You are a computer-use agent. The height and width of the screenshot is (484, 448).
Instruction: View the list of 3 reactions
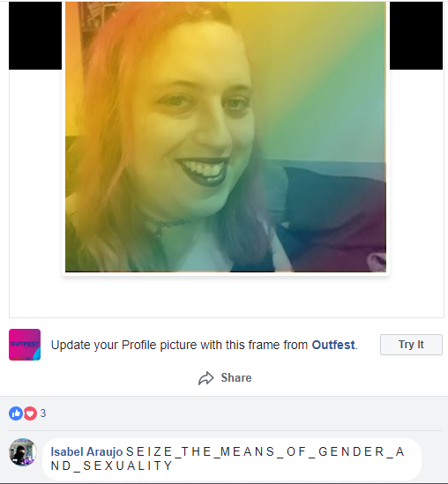(x=43, y=413)
